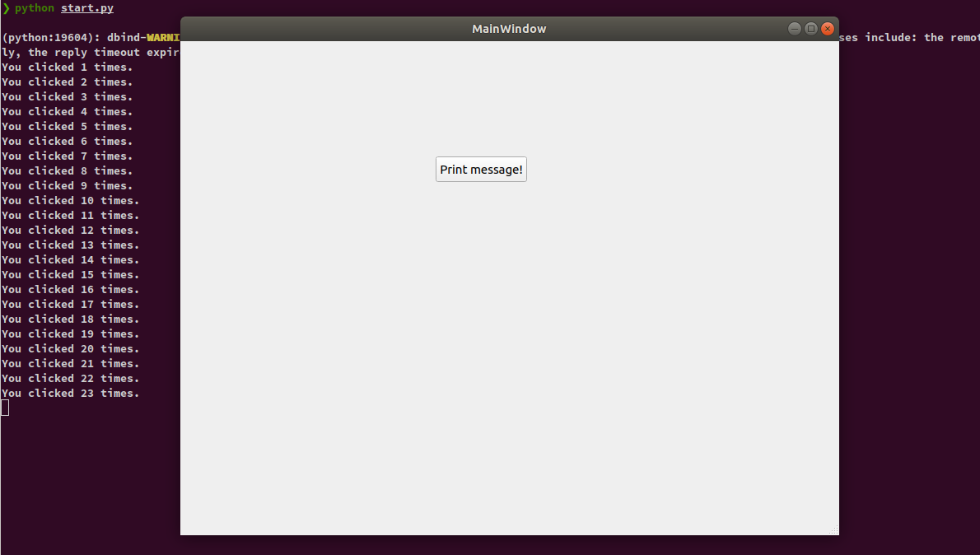Click the "the reply timeout" warning line

(91, 53)
